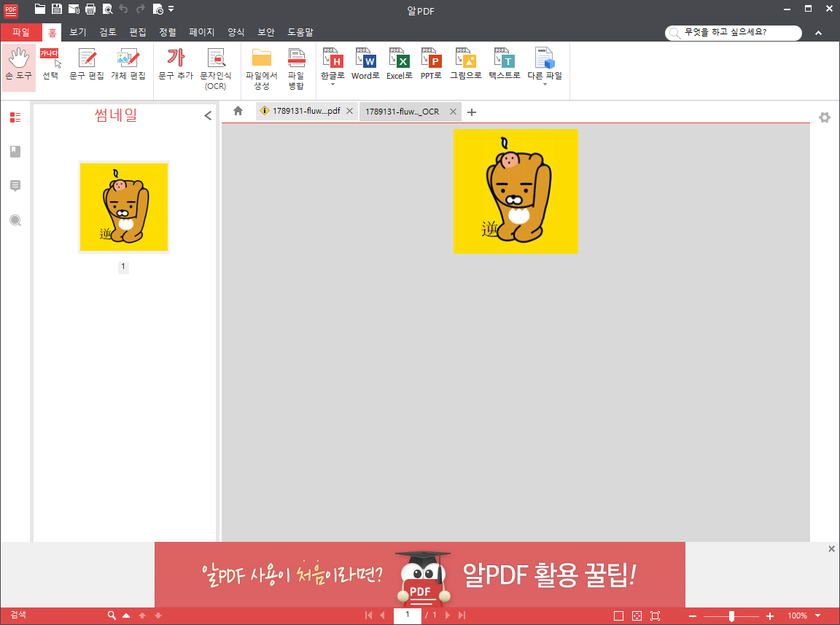Screen dimensions: 840x625
Task: Switch to single page view
Action: click(x=619, y=616)
